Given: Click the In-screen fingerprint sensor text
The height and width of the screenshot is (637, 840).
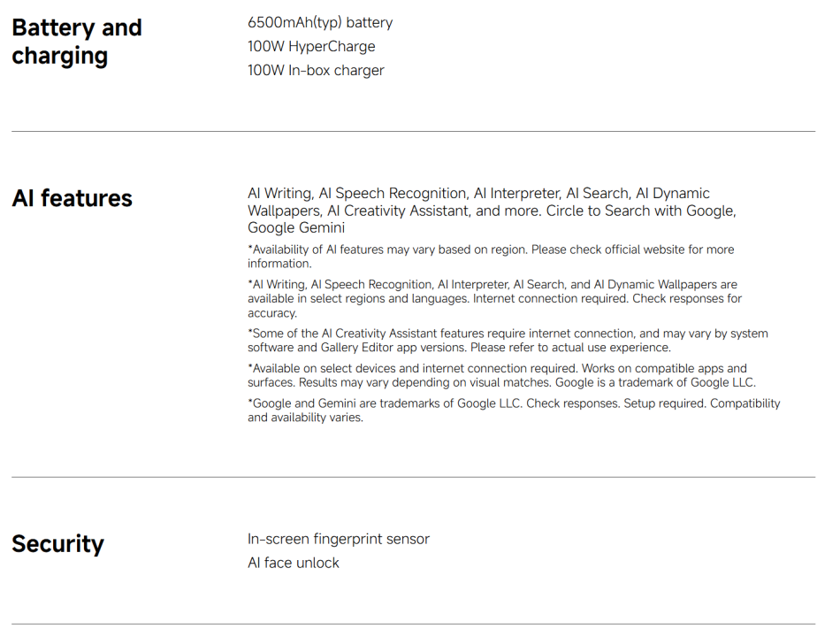Looking at the screenshot, I should pos(339,539).
